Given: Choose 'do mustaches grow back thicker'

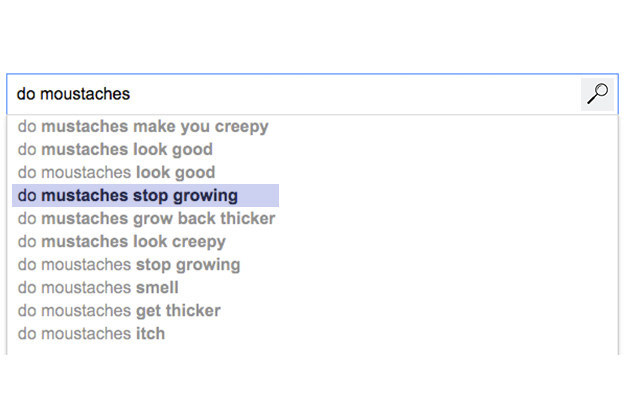Looking at the screenshot, I should tap(146, 218).
